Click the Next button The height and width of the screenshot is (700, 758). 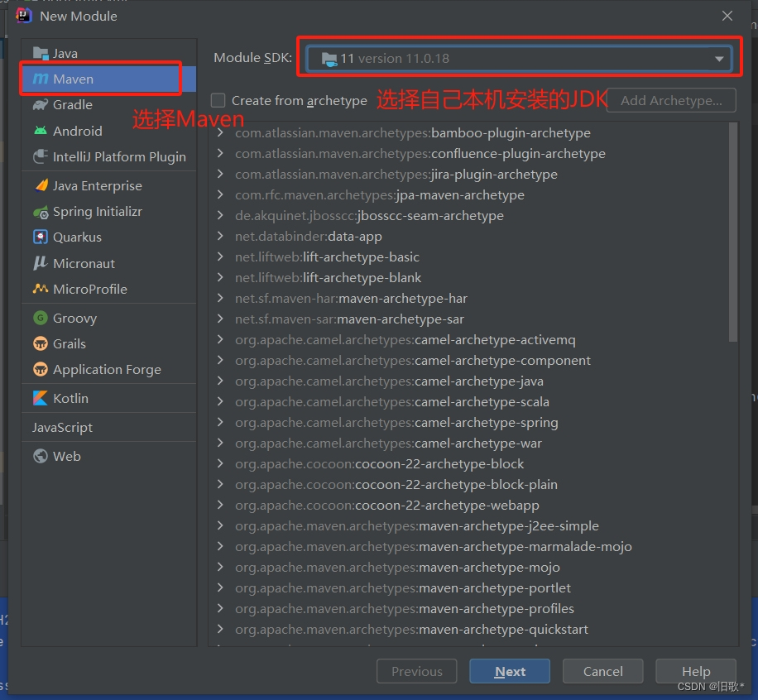(x=510, y=671)
